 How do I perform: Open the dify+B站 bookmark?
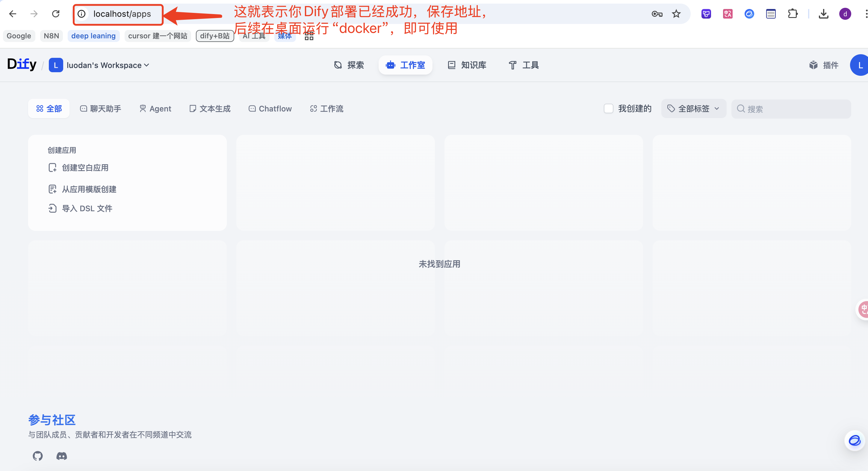tap(215, 36)
